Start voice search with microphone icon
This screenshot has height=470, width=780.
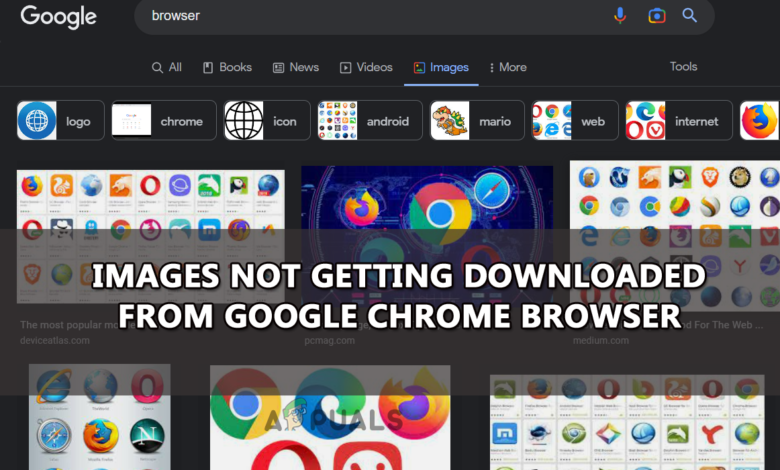[x=620, y=16]
